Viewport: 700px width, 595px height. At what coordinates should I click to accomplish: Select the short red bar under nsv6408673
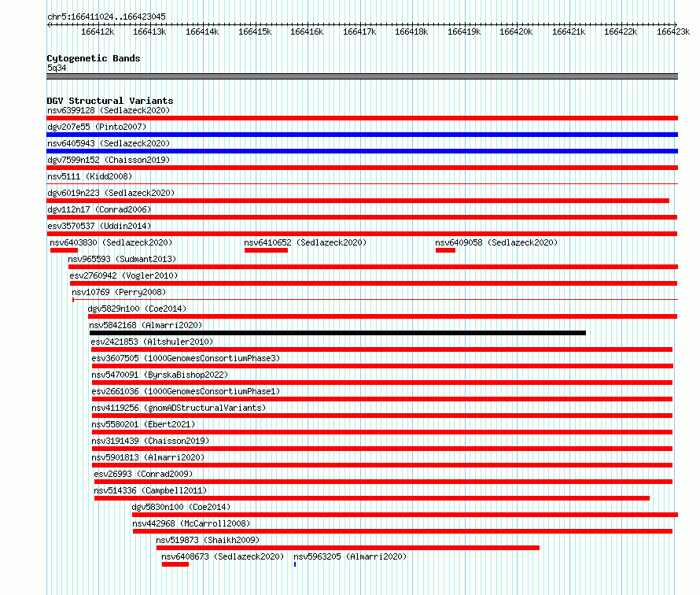pyautogui.click(x=175, y=564)
